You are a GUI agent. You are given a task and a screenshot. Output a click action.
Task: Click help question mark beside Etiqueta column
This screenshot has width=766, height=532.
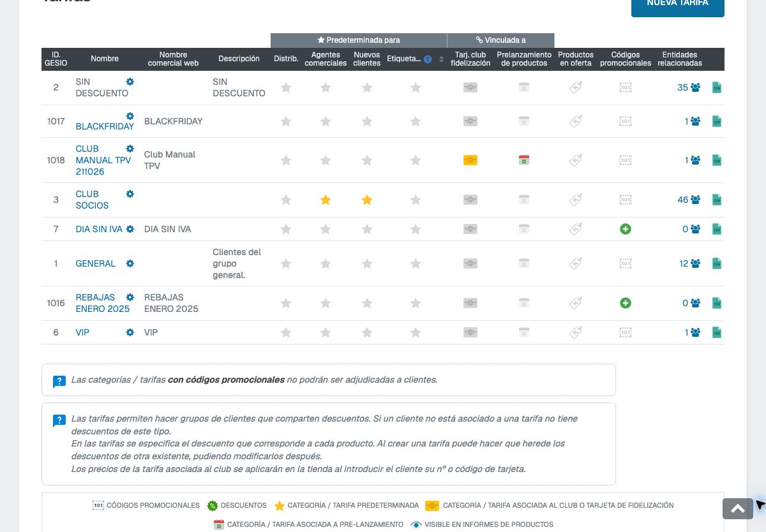[428, 59]
